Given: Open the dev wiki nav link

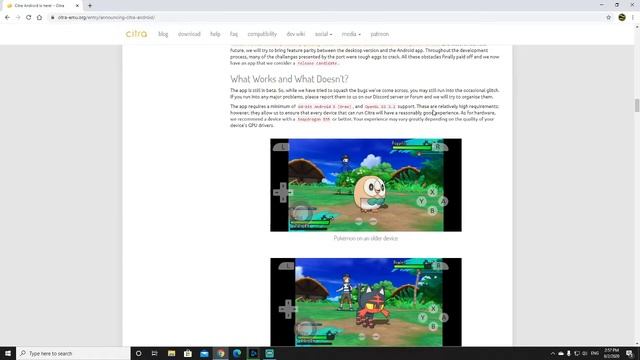Looking at the screenshot, I should coord(296,34).
